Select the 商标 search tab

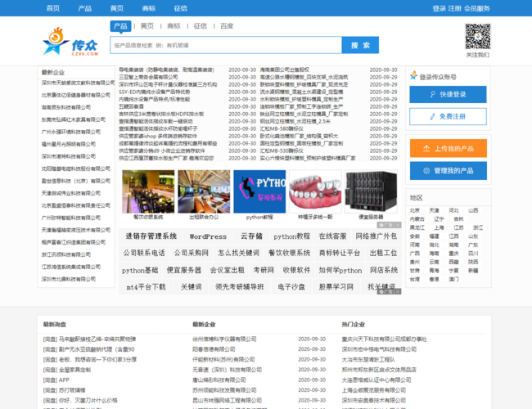click(x=174, y=26)
